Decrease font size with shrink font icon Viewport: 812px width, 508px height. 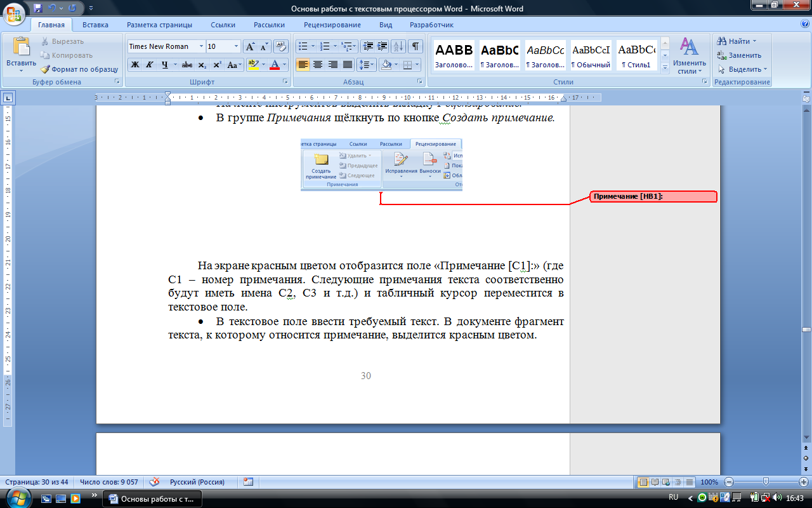coord(265,46)
